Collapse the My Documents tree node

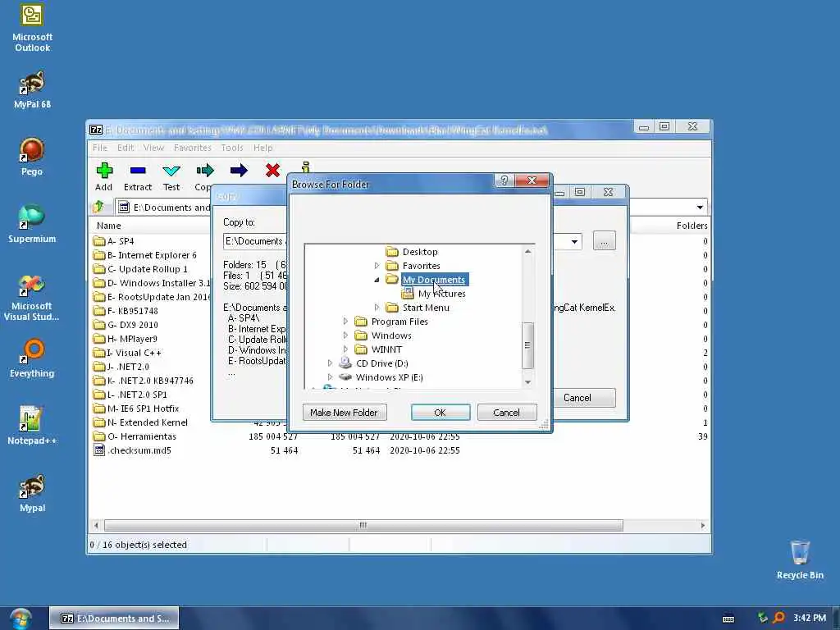click(377, 280)
